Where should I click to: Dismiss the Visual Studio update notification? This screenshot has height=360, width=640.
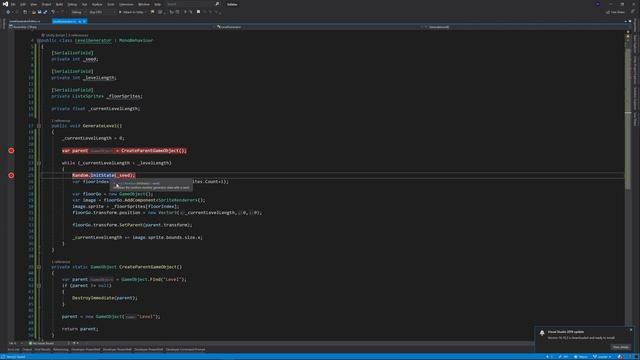pos(631,330)
